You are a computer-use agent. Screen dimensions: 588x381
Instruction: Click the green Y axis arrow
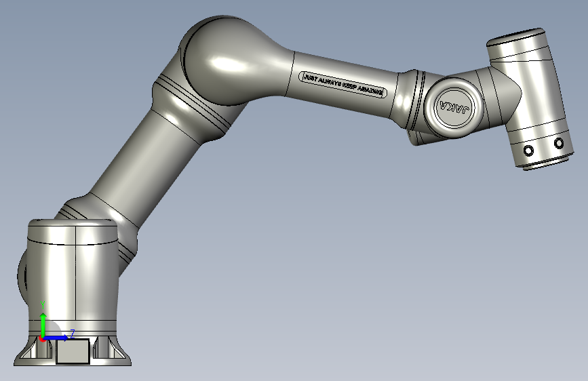pos(43,324)
